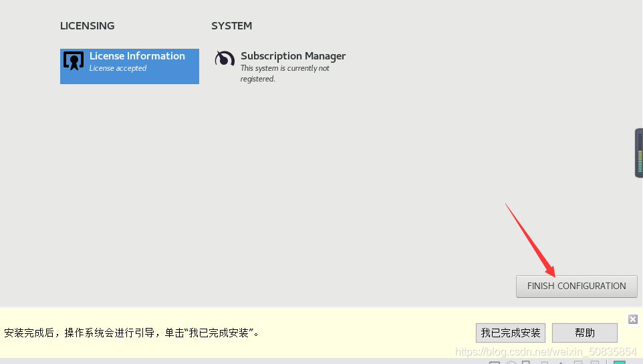Close the yellow installation hint bar
Viewport: 643px width, 364px height.
point(633,319)
